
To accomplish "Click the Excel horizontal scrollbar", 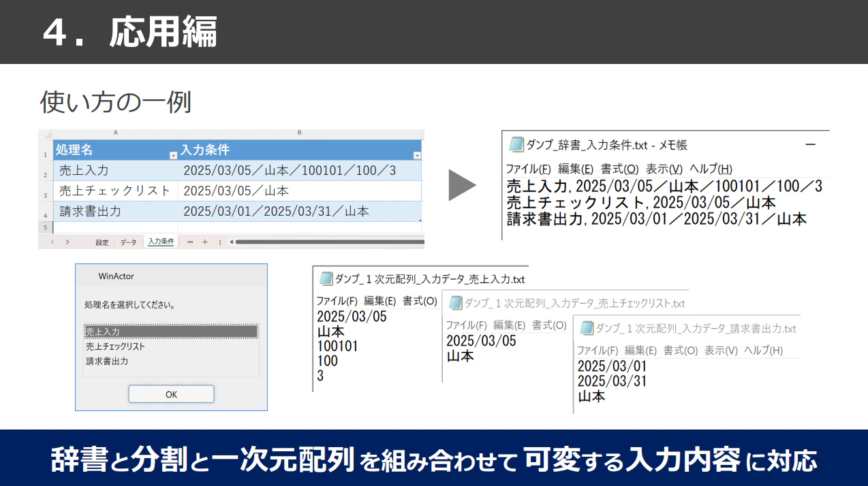I will 330,242.
